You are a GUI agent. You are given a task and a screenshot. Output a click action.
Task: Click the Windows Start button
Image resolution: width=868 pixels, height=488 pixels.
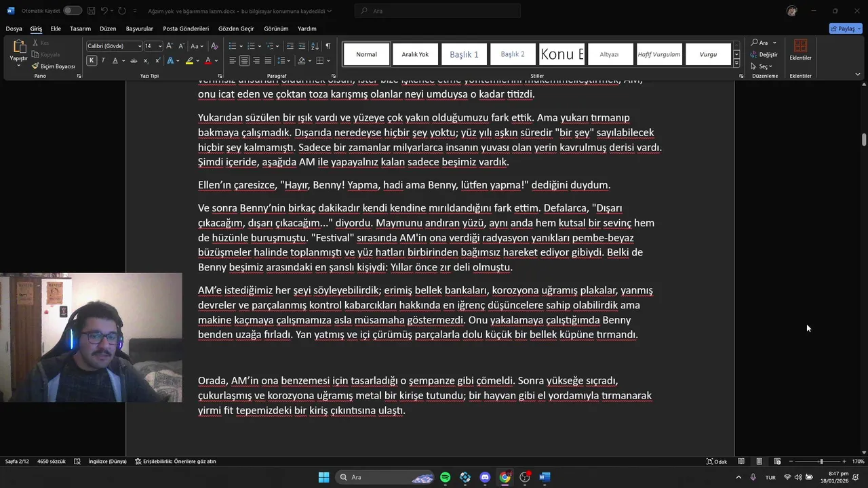point(323,477)
